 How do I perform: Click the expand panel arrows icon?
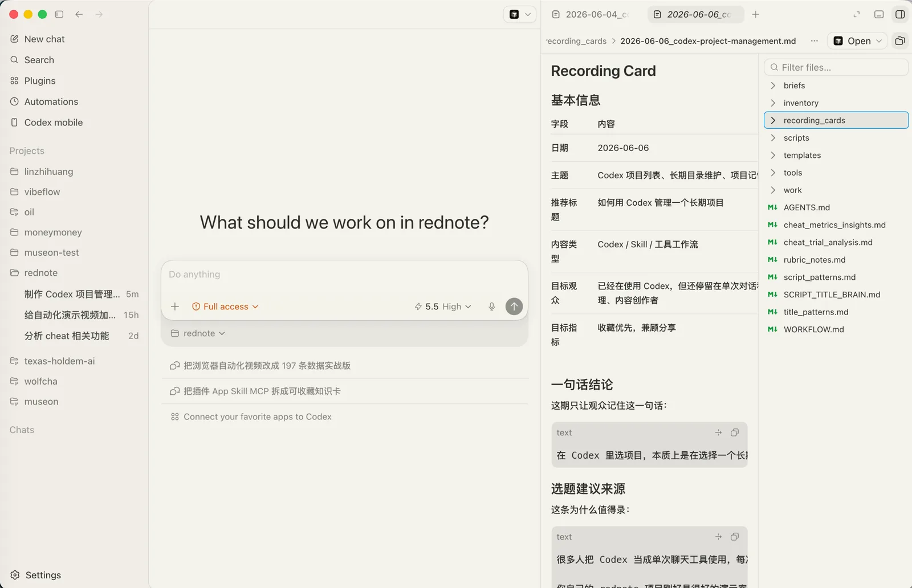point(856,14)
